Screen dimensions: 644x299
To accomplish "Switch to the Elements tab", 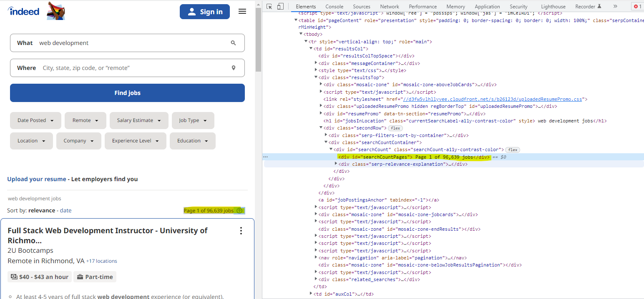I will tap(306, 7).
